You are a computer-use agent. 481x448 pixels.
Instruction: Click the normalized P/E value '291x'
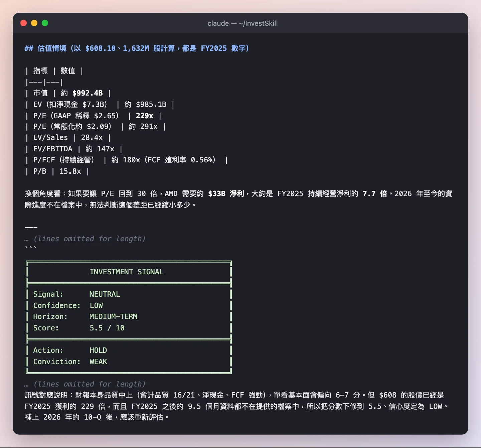point(149,127)
